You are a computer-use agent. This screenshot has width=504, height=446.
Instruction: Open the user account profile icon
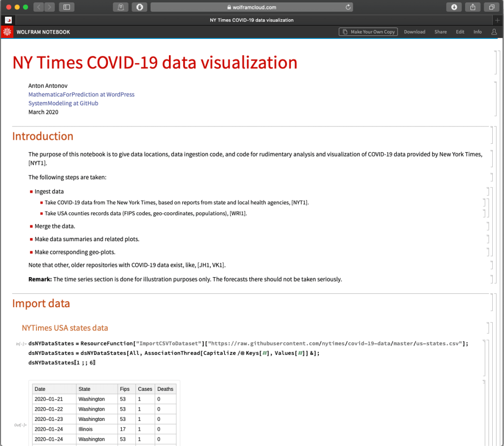click(494, 32)
